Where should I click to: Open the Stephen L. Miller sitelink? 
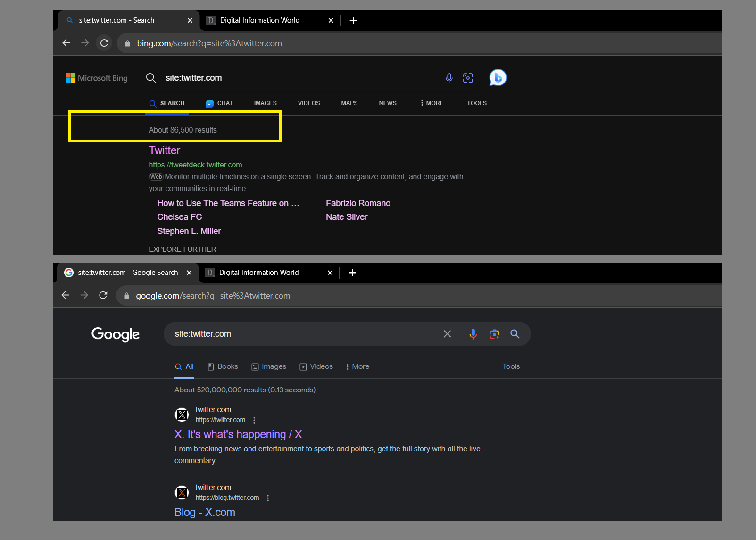(x=189, y=231)
